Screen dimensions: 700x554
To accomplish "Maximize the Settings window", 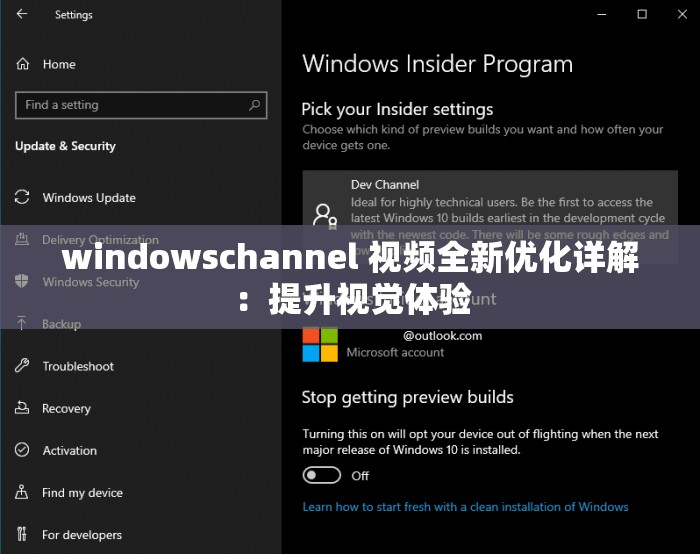I will coord(642,14).
